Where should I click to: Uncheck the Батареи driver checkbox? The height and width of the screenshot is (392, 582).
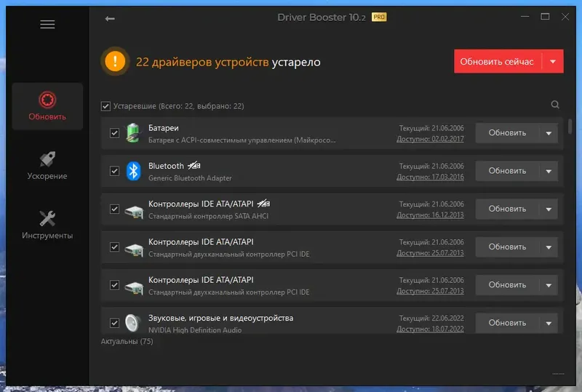click(114, 133)
